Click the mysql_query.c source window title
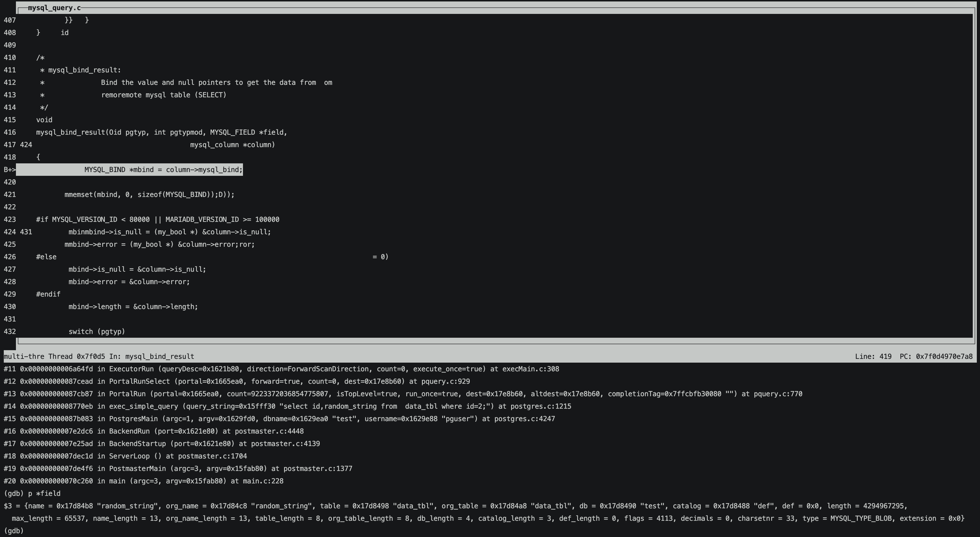 pos(54,8)
